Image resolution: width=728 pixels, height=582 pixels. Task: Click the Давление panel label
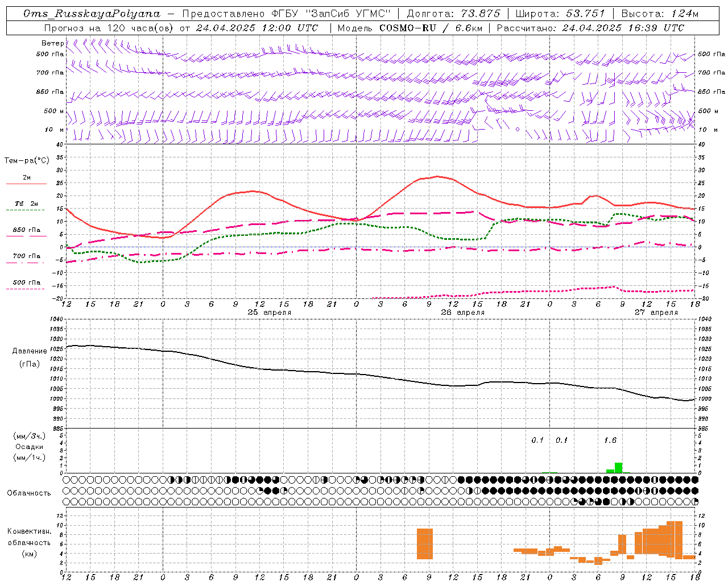(x=30, y=351)
